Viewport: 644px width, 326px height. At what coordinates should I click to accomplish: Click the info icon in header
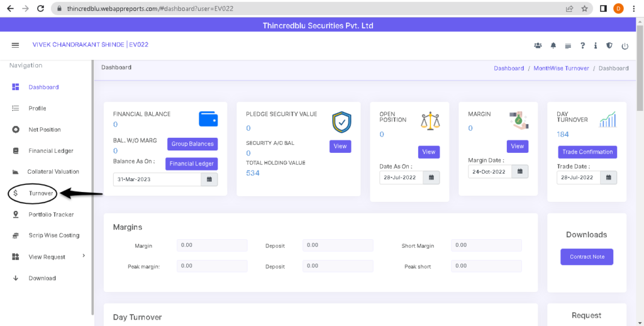[595, 46]
